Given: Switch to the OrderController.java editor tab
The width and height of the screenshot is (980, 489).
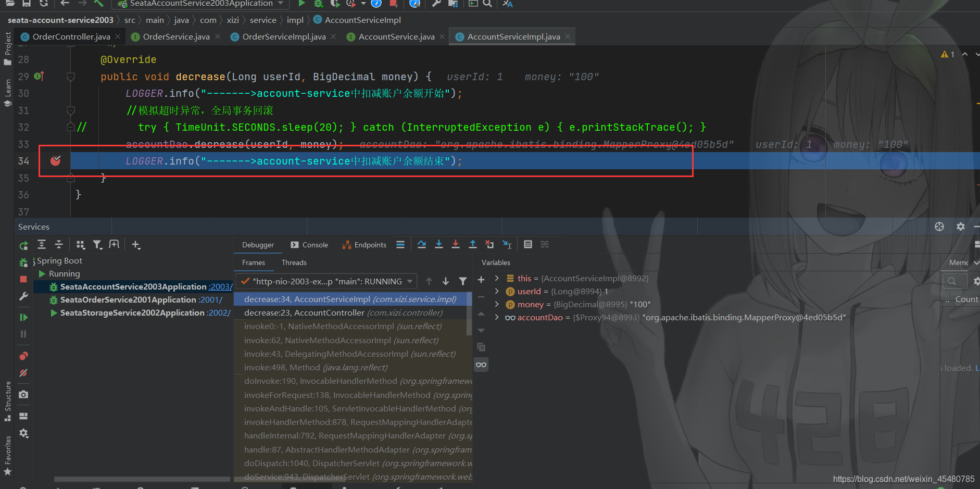Looking at the screenshot, I should [71, 36].
